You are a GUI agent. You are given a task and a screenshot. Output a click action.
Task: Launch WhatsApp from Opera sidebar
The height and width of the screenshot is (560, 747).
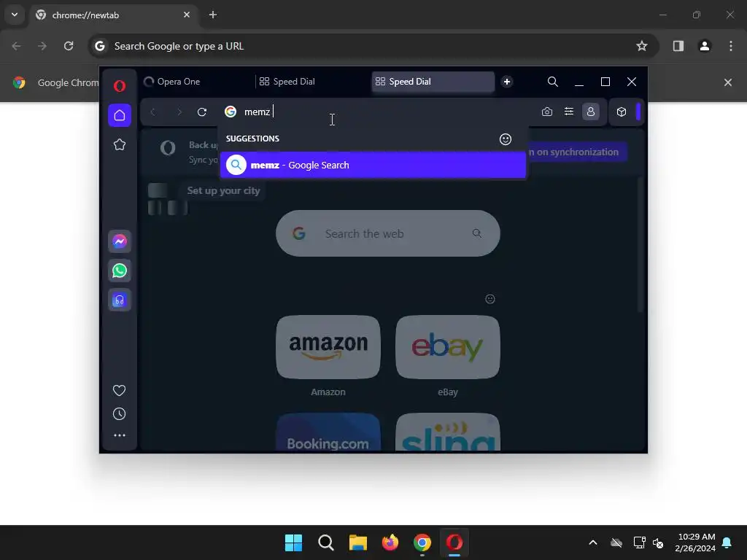(x=120, y=271)
